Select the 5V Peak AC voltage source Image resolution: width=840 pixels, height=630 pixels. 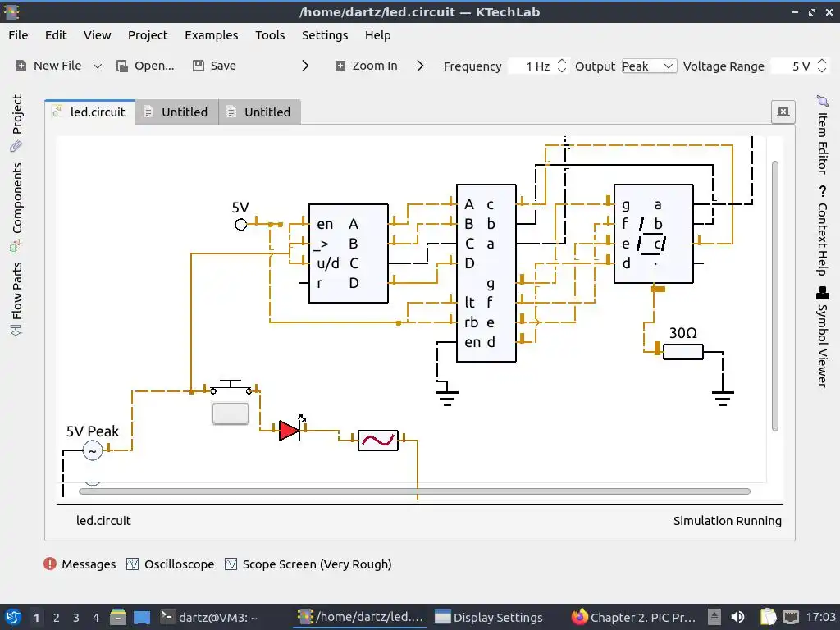[x=93, y=450]
